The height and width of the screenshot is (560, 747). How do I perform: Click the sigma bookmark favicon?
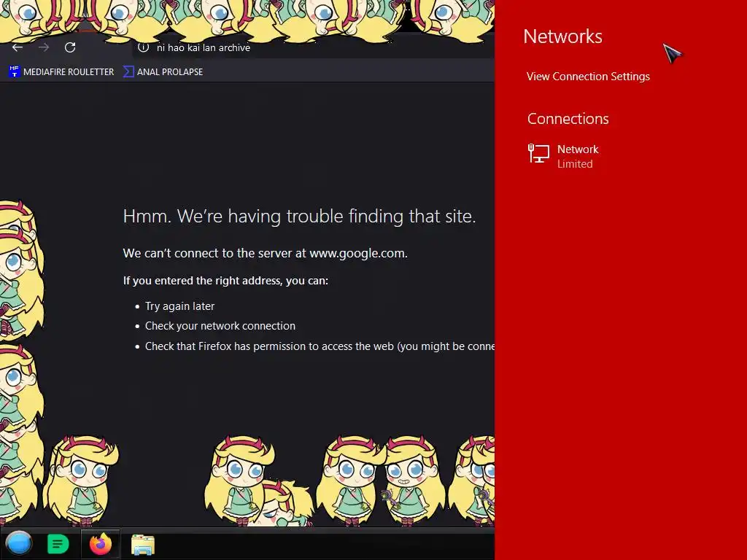point(128,72)
